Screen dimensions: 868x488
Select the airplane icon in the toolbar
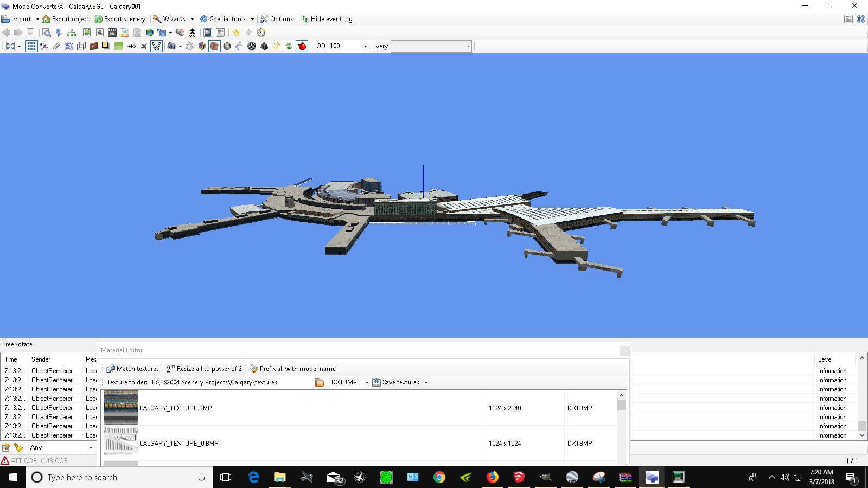pos(143,46)
